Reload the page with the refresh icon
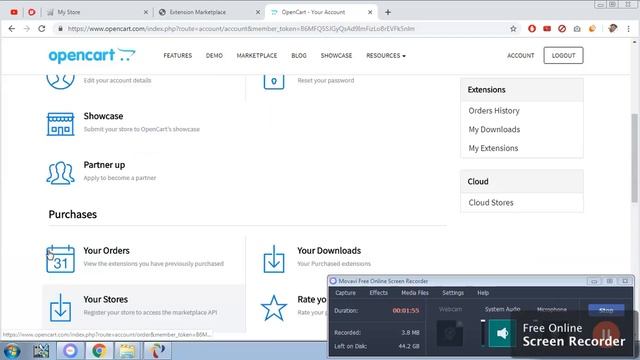Screen dimensions: 640x360 [x=42, y=29]
